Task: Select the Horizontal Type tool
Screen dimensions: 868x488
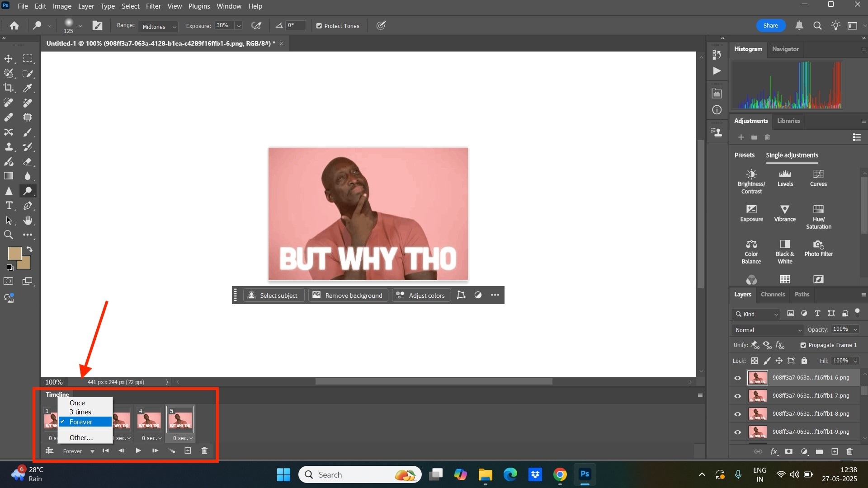Action: 9,206
